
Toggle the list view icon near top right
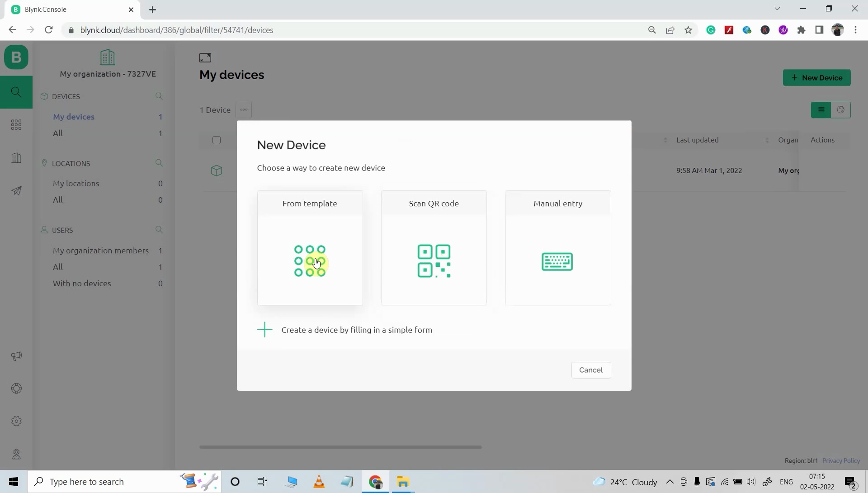point(821,109)
